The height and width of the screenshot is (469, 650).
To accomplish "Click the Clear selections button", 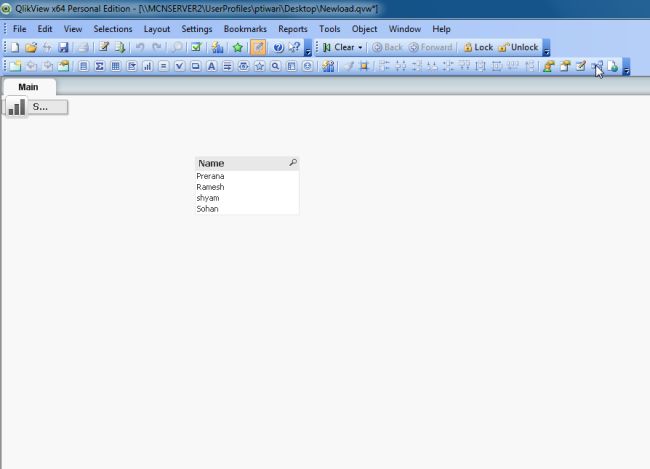I will (339, 48).
